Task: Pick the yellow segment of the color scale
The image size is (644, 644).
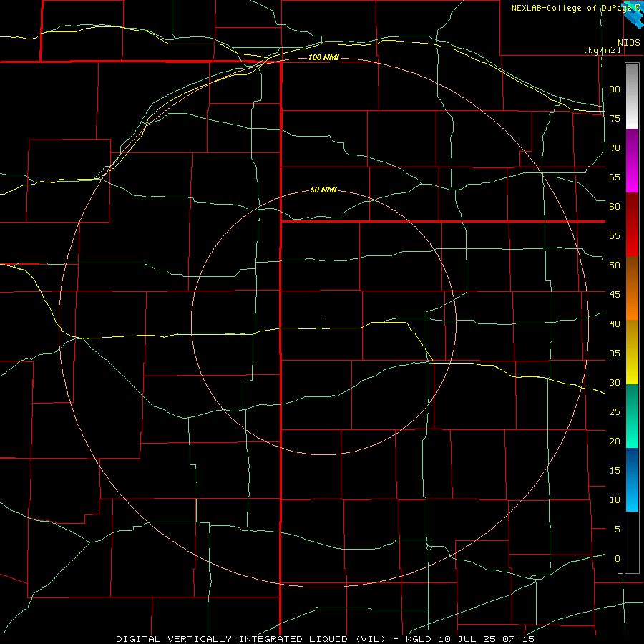Action: tap(632, 352)
